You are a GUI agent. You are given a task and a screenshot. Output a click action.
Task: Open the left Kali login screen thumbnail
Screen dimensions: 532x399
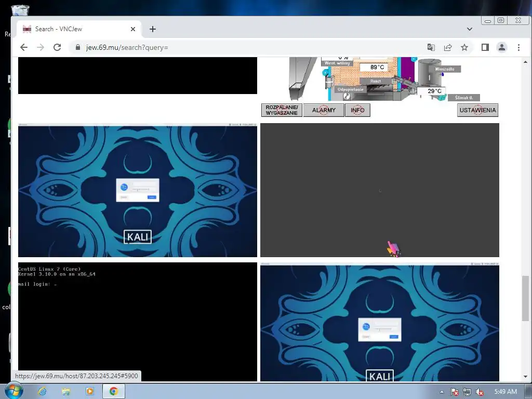pos(138,190)
